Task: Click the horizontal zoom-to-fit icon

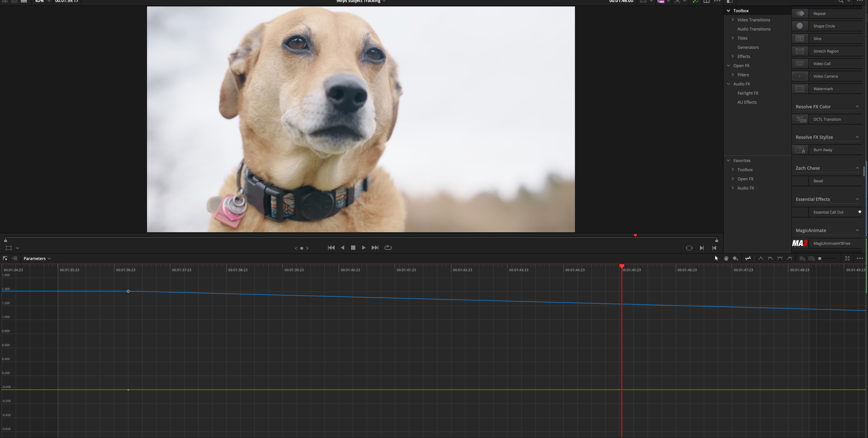Action: tap(811, 258)
